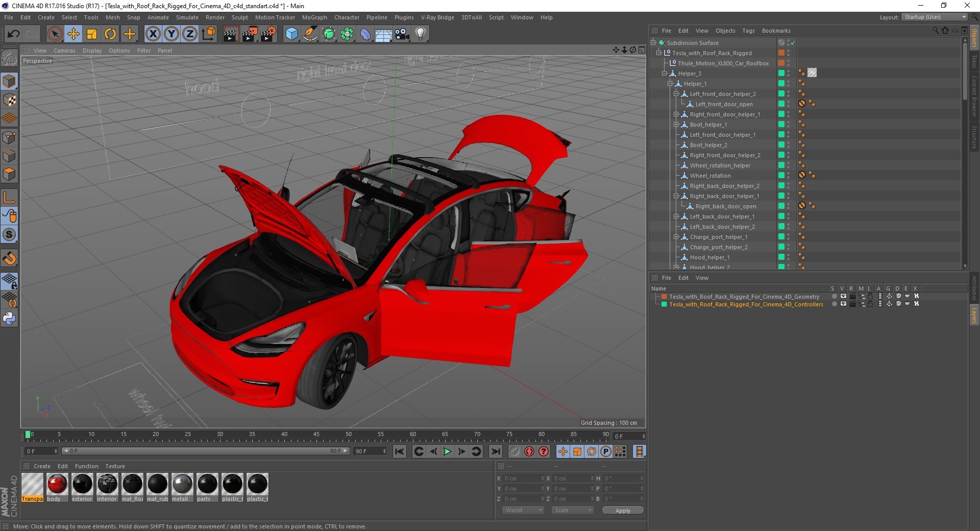Click the X position input field

(524, 478)
